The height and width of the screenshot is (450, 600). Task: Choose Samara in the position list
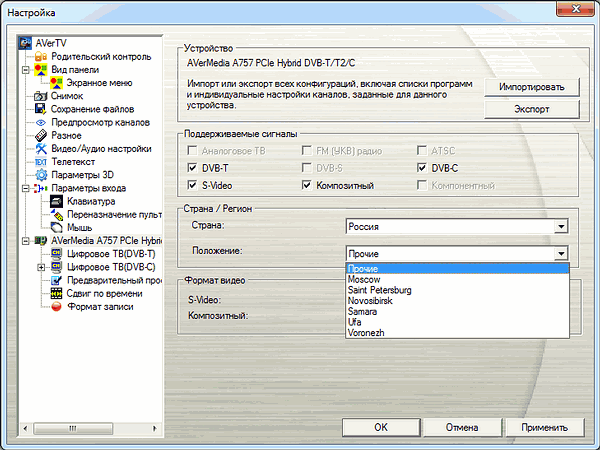[457, 311]
